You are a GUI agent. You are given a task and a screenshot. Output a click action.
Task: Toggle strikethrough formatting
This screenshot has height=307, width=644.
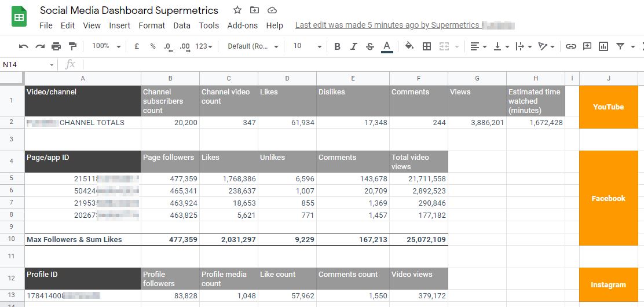click(x=370, y=46)
